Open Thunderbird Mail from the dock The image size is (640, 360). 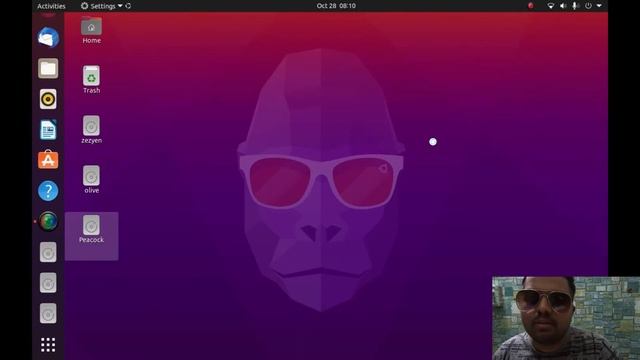point(48,38)
